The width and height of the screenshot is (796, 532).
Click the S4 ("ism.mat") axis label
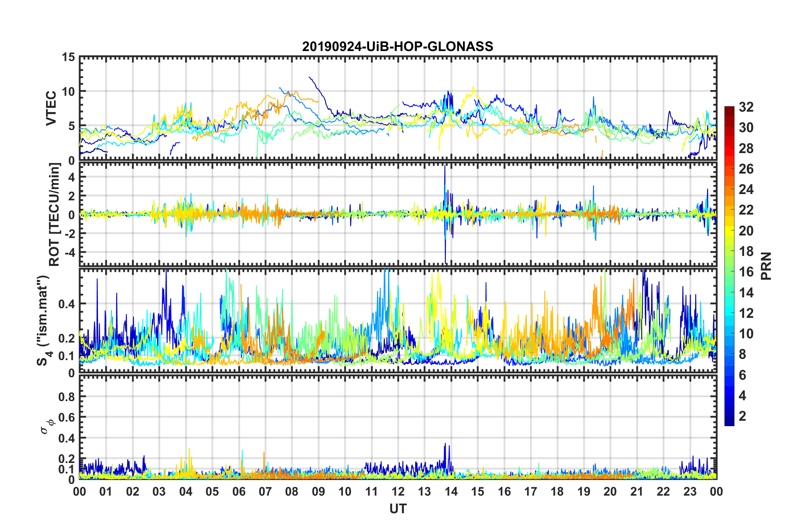pyautogui.click(x=44, y=320)
